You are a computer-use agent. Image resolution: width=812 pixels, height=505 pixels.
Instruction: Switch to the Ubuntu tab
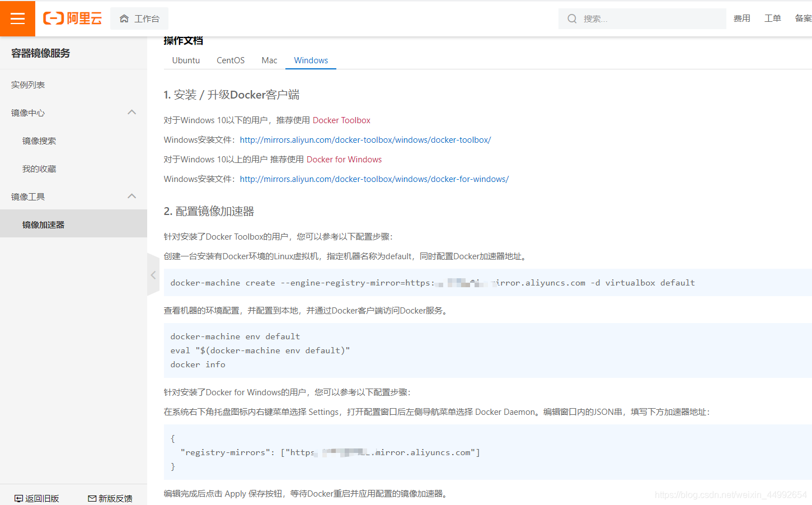coord(186,60)
